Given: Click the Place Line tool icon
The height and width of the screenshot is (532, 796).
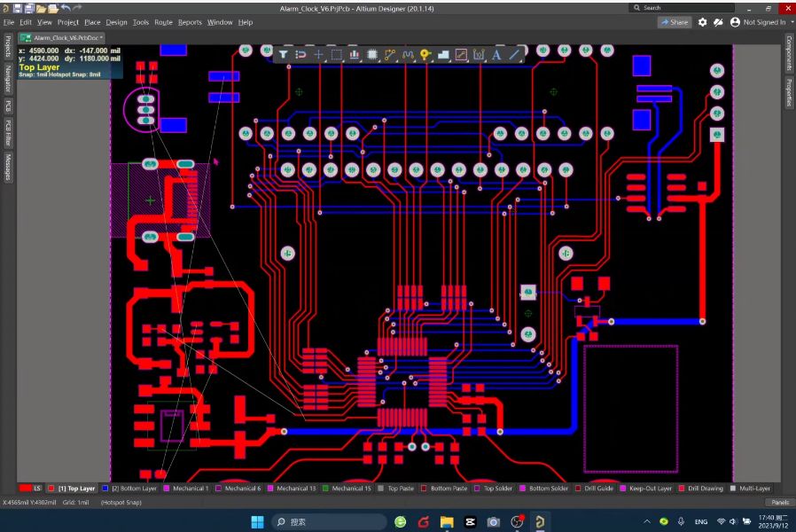Looking at the screenshot, I should coord(514,54).
